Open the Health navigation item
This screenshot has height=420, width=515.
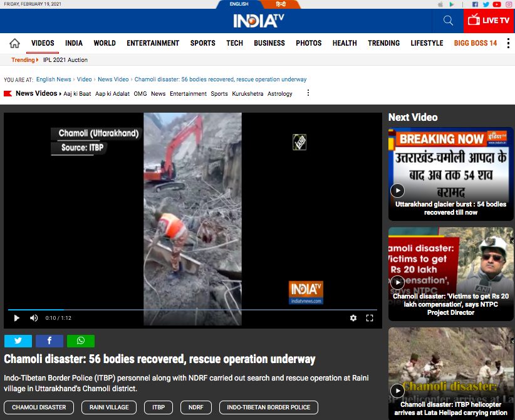coord(345,43)
